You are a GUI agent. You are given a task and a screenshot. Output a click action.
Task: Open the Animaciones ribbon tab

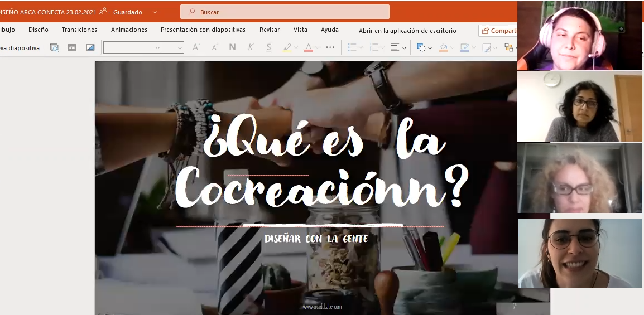pos(129,30)
